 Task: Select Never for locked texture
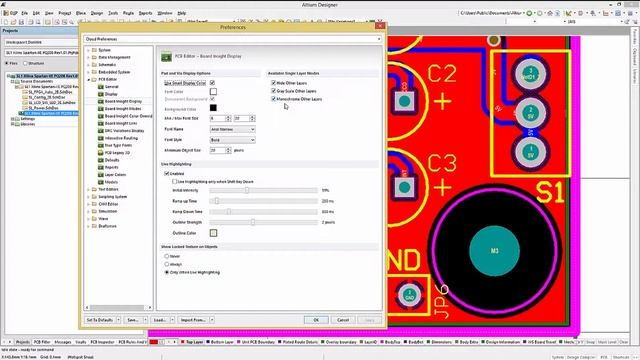point(167,256)
